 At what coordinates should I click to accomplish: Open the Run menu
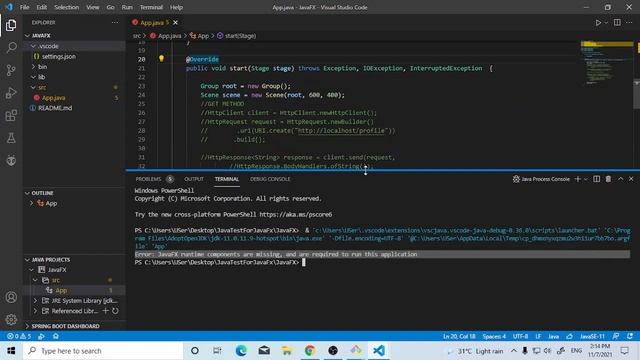[x=127, y=7]
